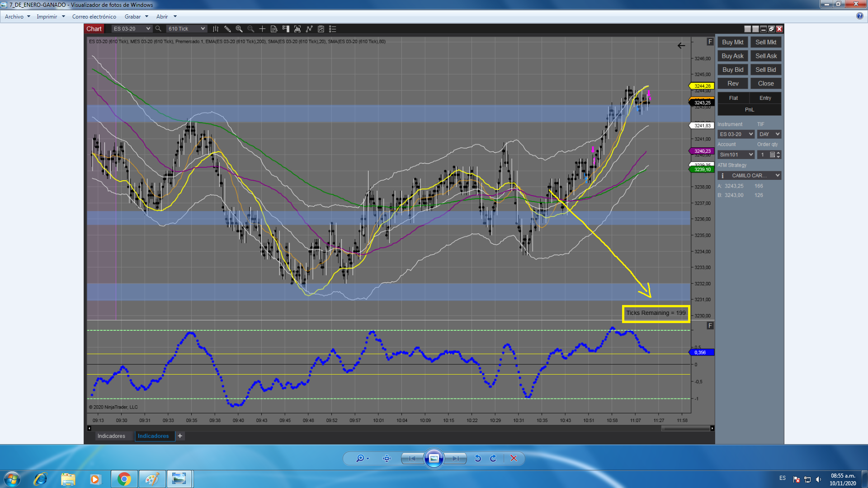The width and height of the screenshot is (868, 488).
Task: Click the fit-to-window actual size icon
Action: (x=387, y=458)
